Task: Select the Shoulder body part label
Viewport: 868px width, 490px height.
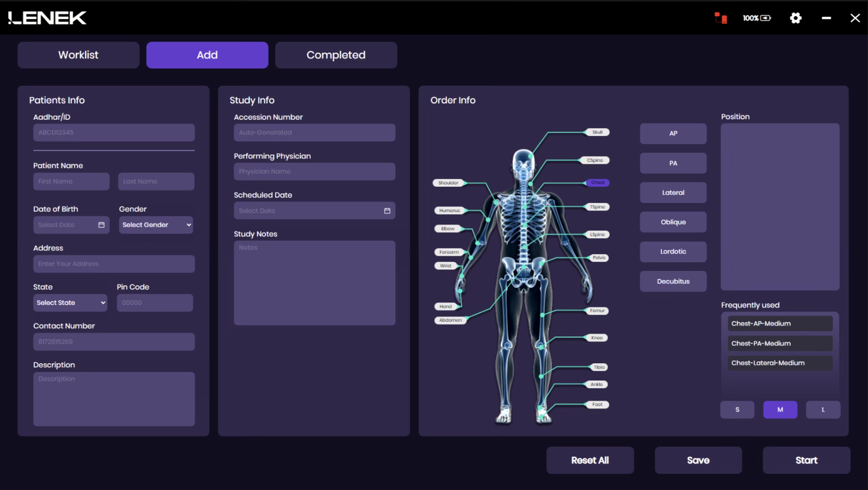Action: pyautogui.click(x=448, y=183)
